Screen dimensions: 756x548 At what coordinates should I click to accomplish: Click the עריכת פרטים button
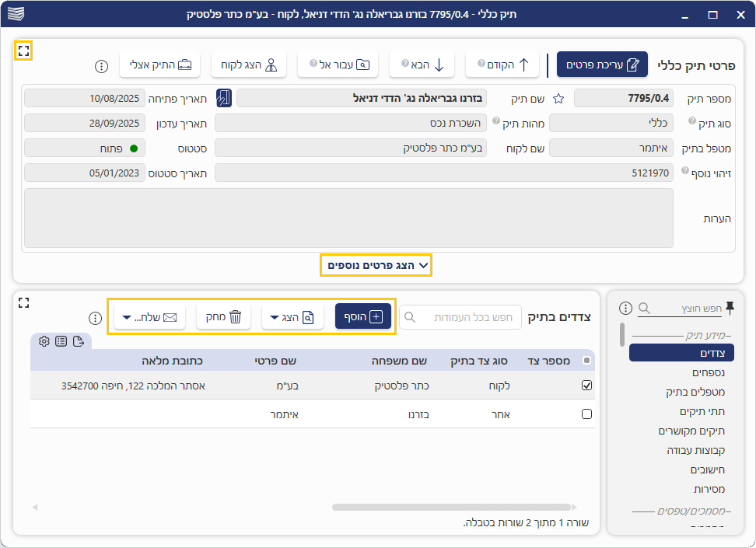(x=602, y=65)
